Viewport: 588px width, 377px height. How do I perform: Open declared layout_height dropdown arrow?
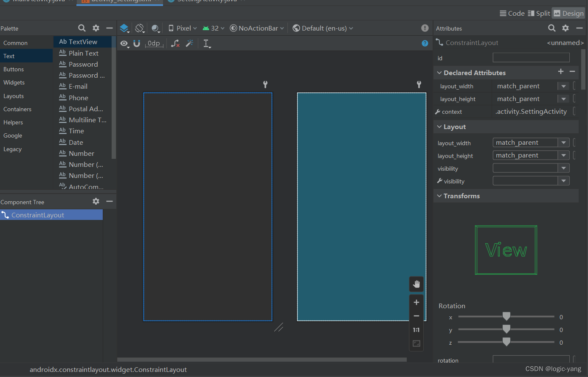tap(563, 99)
